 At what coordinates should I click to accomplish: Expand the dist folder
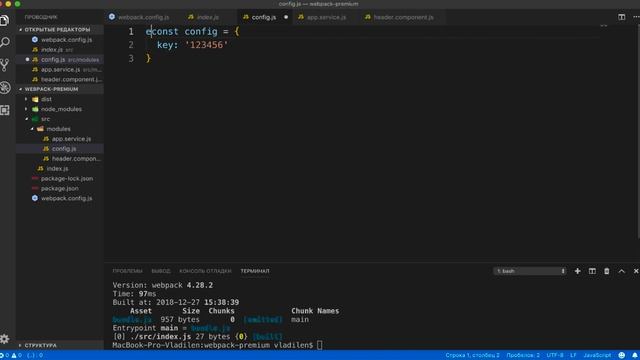(x=60, y=99)
